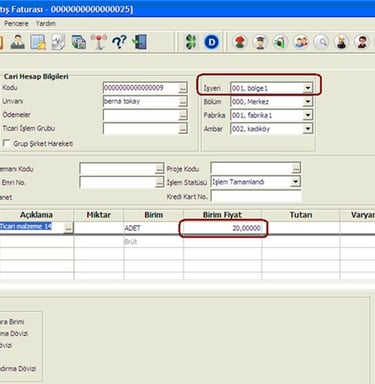Click the Proje Kodu input field

[x=256, y=169]
